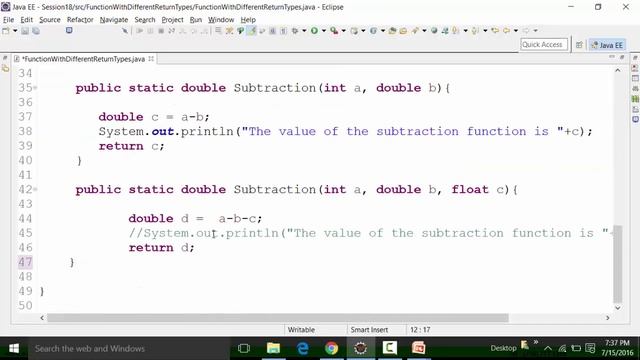Click the Open Task envelope icon
This screenshot has height=360, width=640.
pos(403,31)
